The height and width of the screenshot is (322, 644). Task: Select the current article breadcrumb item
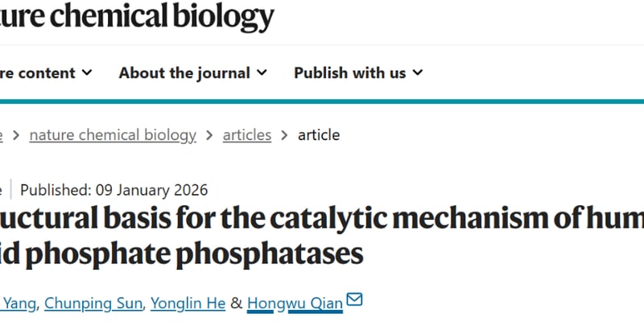319,135
